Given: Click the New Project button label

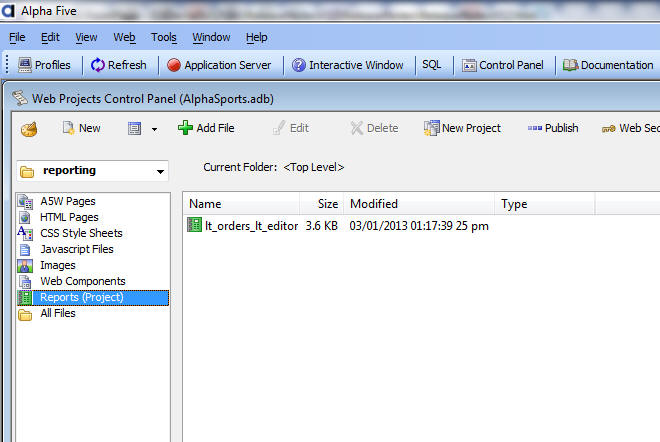Looking at the screenshot, I should [x=471, y=128].
